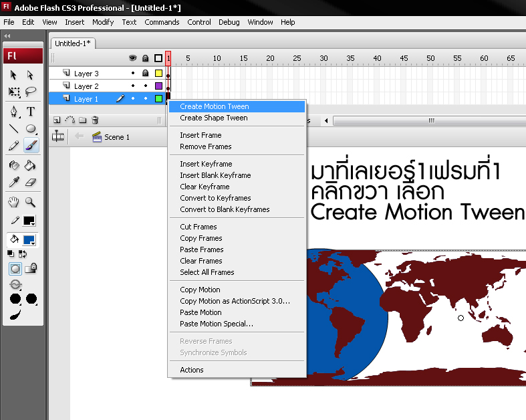The height and width of the screenshot is (420, 526).
Task: Select the Zoom magnifier tool
Action: (31, 202)
